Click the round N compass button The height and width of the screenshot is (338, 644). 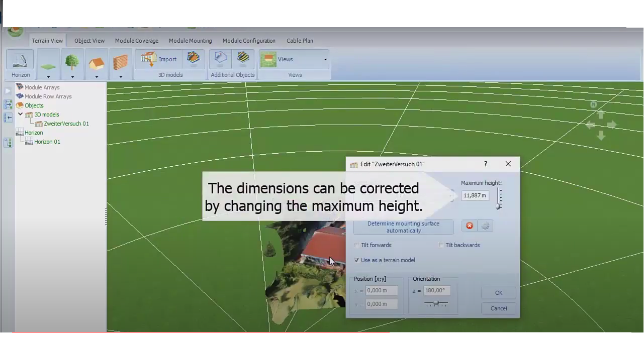[x=594, y=104]
